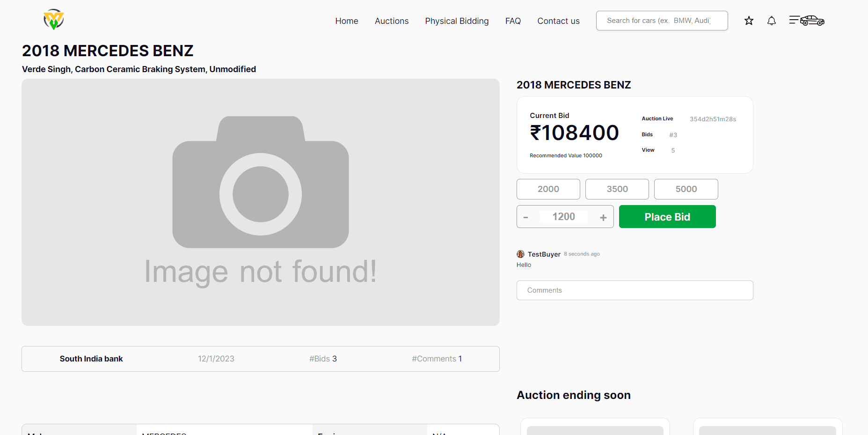Click the Bids count #3
Screen dimensions: 868x435
click(673, 135)
